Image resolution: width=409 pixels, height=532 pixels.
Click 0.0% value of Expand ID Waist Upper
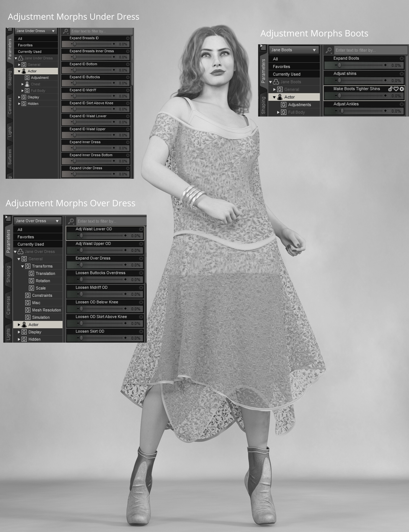click(123, 135)
